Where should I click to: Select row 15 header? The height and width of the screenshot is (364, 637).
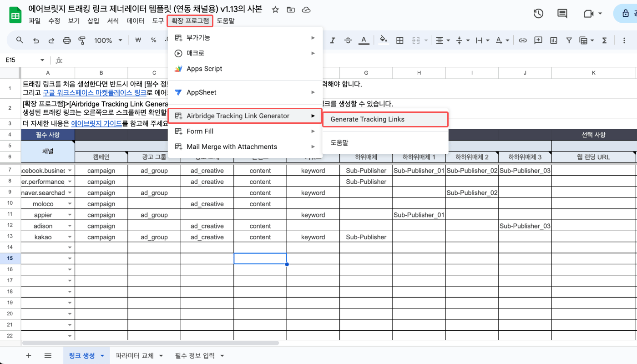pyautogui.click(x=10, y=258)
